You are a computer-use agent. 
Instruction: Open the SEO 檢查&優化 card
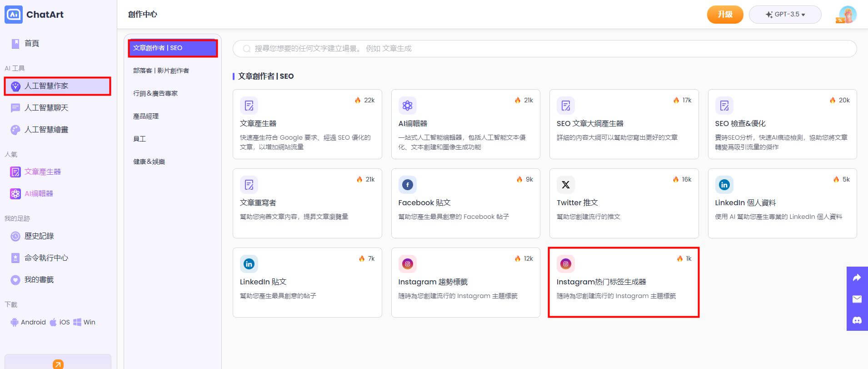click(782, 124)
